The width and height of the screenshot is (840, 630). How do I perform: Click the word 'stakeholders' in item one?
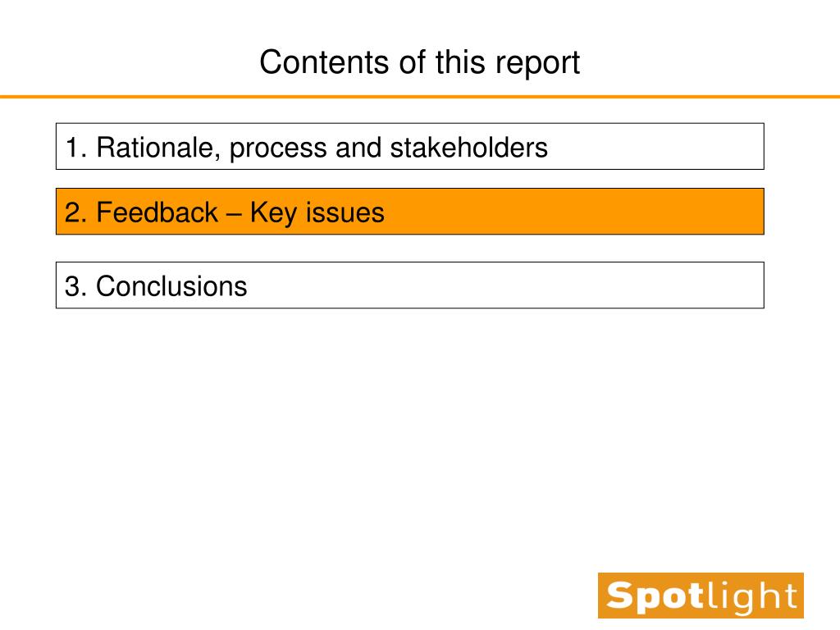468,148
